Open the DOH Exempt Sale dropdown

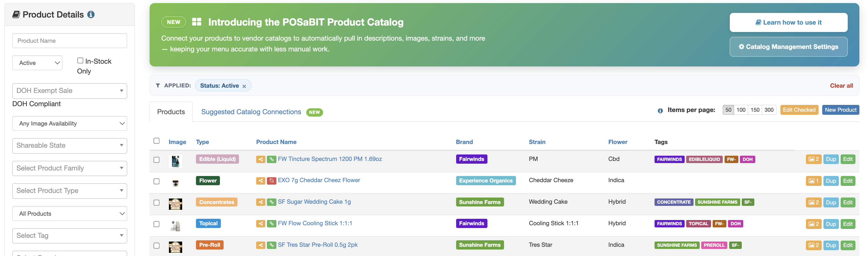click(x=70, y=91)
